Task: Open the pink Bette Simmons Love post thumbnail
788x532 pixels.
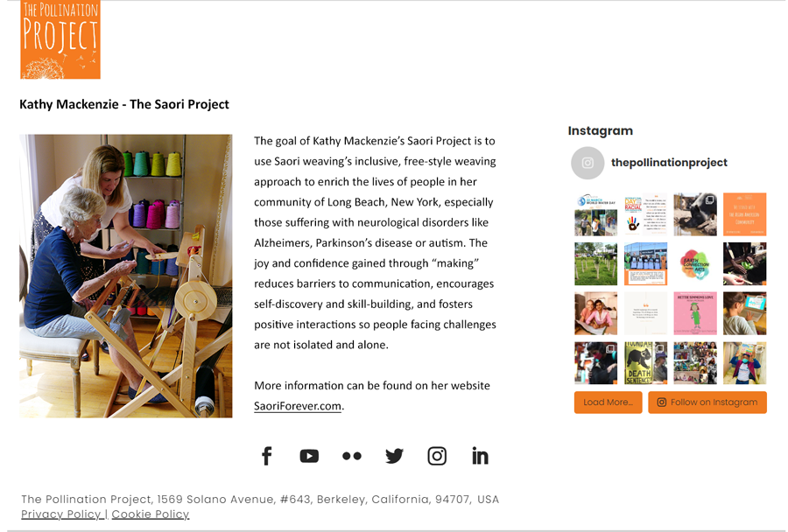Action: coord(695,313)
